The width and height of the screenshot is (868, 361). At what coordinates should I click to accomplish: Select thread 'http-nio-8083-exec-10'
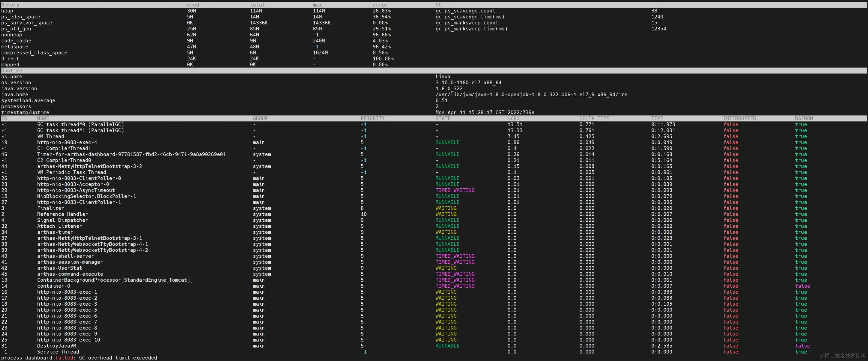point(68,340)
